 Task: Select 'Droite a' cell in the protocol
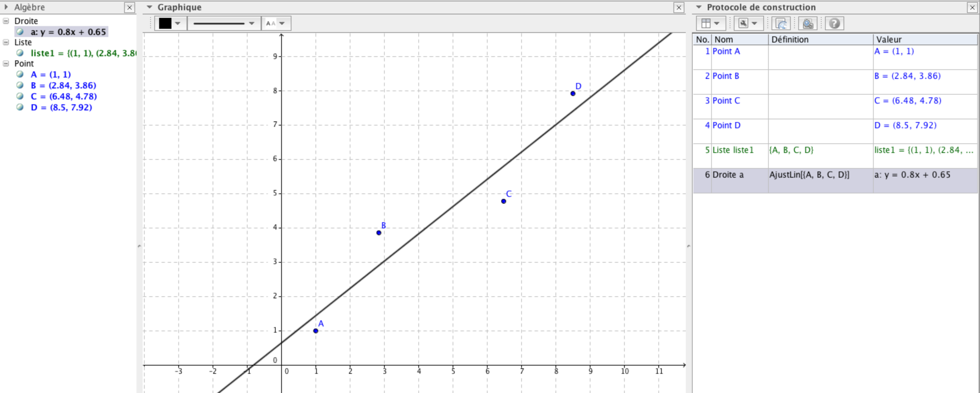pyautogui.click(x=740, y=181)
